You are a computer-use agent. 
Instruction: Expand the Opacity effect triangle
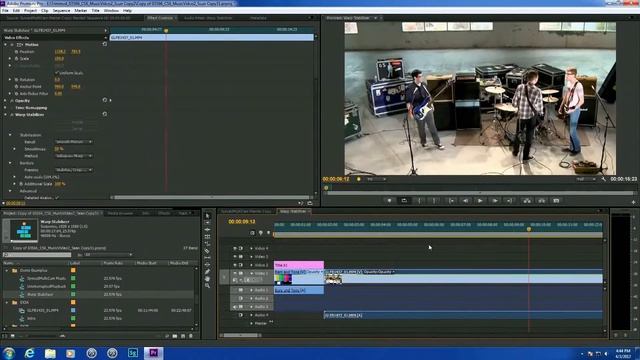6,100
